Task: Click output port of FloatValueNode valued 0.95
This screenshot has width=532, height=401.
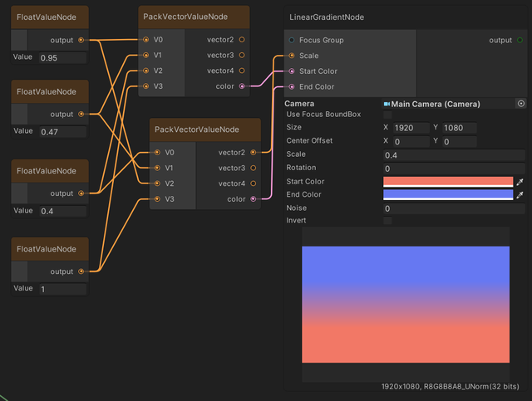Action: pyautogui.click(x=81, y=40)
